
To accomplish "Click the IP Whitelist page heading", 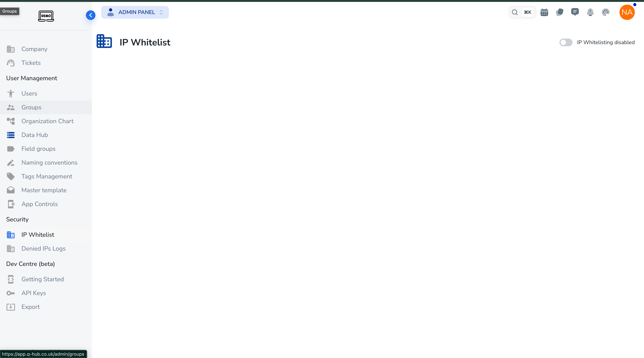I will 145,42.
